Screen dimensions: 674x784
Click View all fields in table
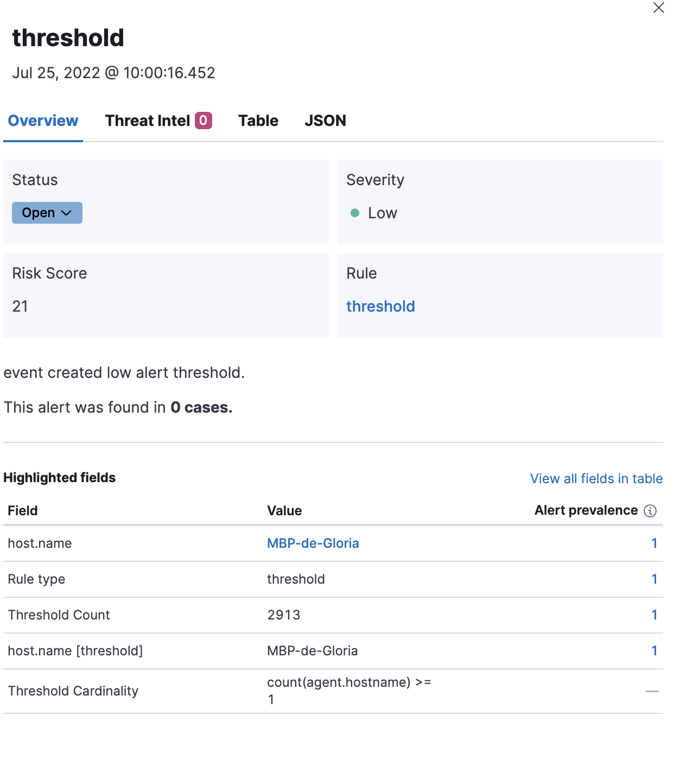click(595, 478)
